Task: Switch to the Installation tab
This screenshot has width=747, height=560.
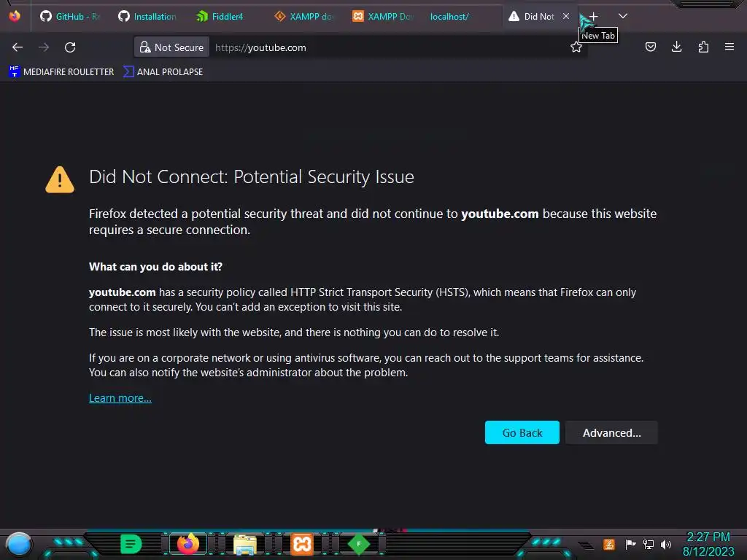Action: pyautogui.click(x=147, y=16)
